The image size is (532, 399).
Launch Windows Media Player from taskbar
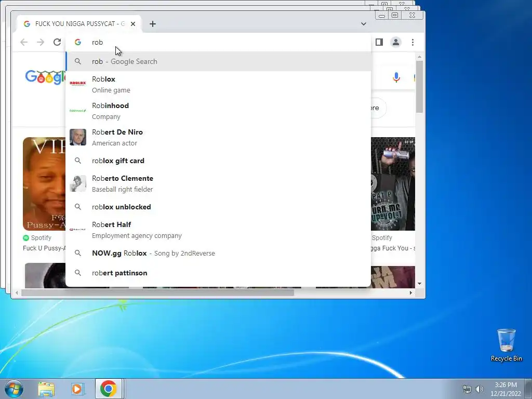click(x=77, y=389)
